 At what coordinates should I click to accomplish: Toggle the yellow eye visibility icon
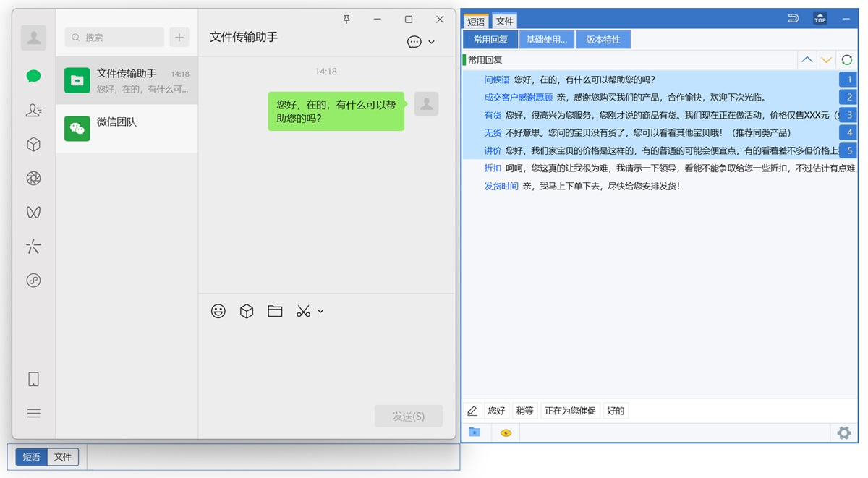(x=505, y=432)
